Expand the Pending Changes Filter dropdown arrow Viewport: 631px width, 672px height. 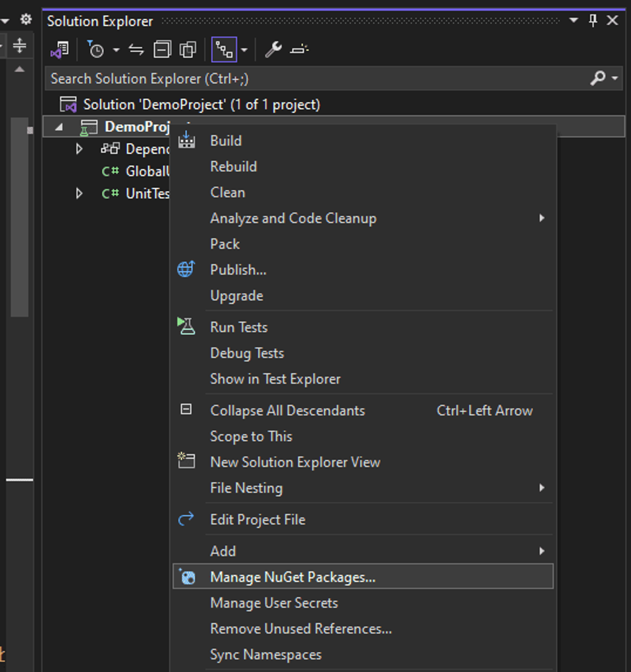[116, 50]
